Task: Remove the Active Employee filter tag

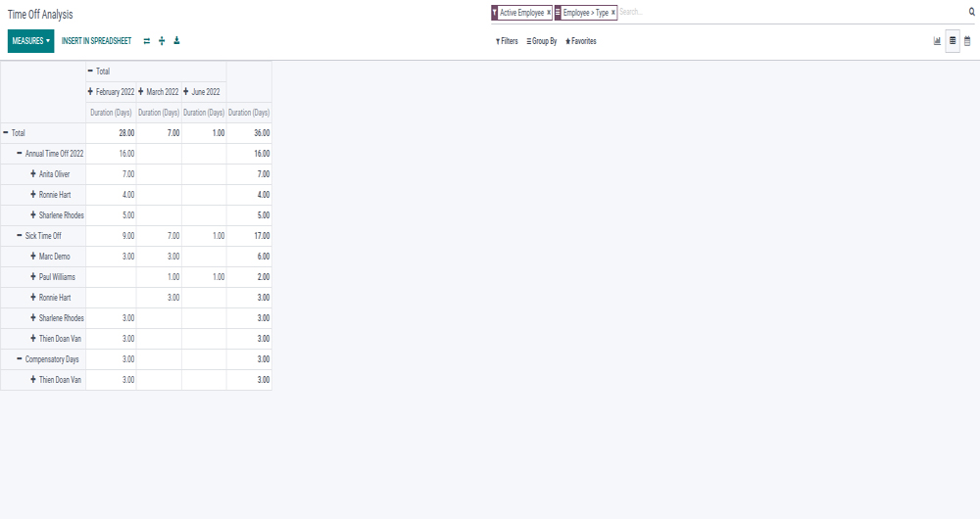Action: 549,13
